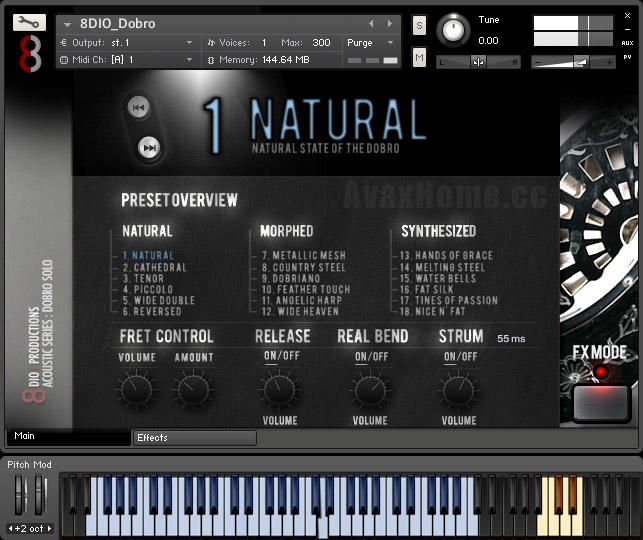Click the Tune knob in header
This screenshot has height=540, width=643.
[454, 31]
